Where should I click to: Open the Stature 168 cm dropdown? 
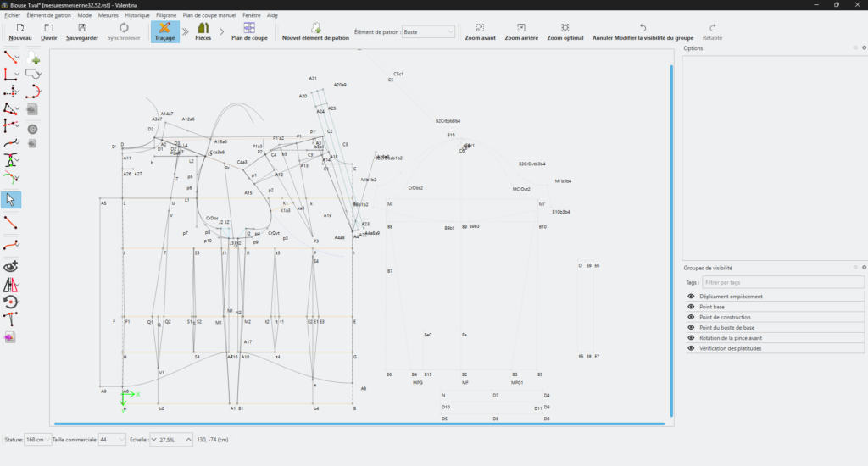[x=37, y=440]
